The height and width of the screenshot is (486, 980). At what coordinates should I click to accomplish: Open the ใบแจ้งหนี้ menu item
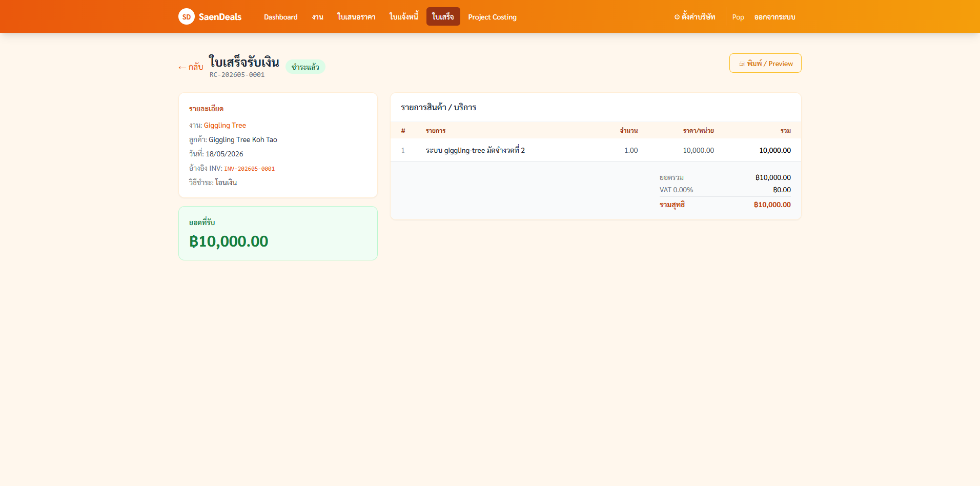click(x=404, y=17)
